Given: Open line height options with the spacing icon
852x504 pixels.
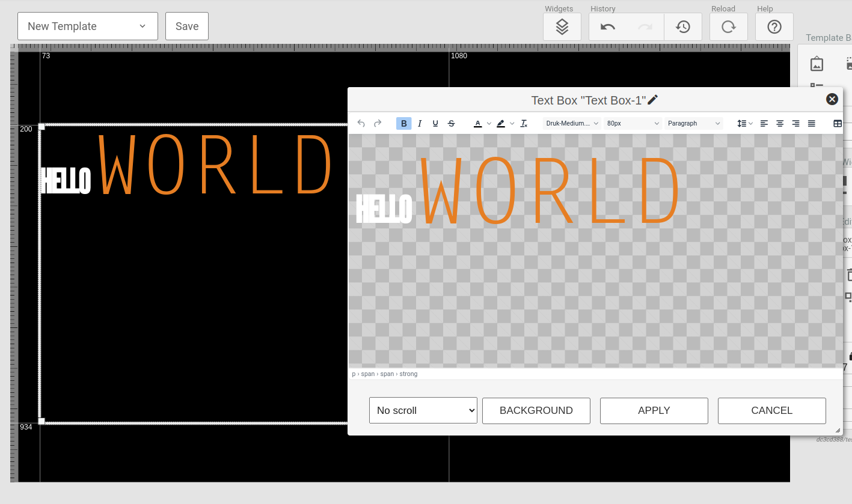Looking at the screenshot, I should pyautogui.click(x=743, y=123).
